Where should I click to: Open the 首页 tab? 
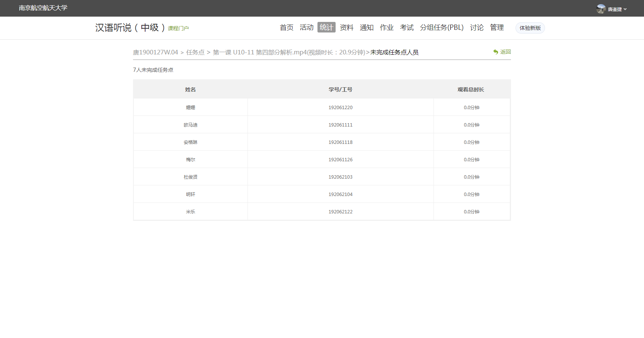pos(286,28)
